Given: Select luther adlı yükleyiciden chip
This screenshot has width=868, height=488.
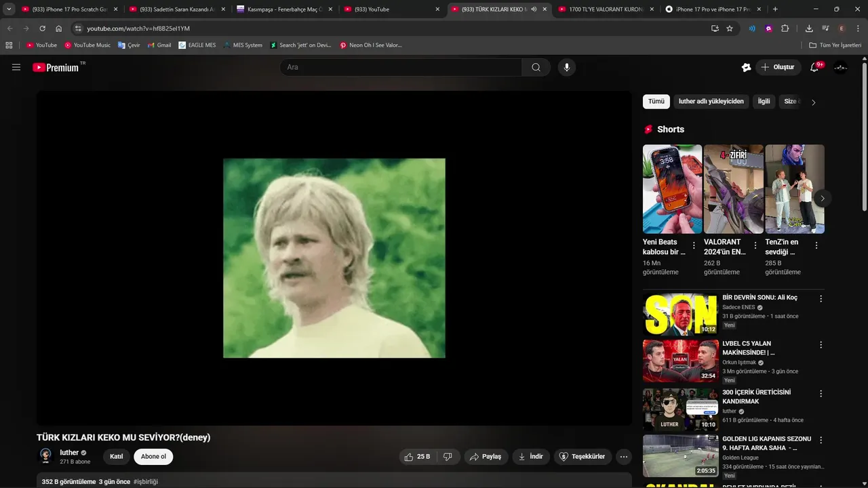Looking at the screenshot, I should tap(711, 102).
